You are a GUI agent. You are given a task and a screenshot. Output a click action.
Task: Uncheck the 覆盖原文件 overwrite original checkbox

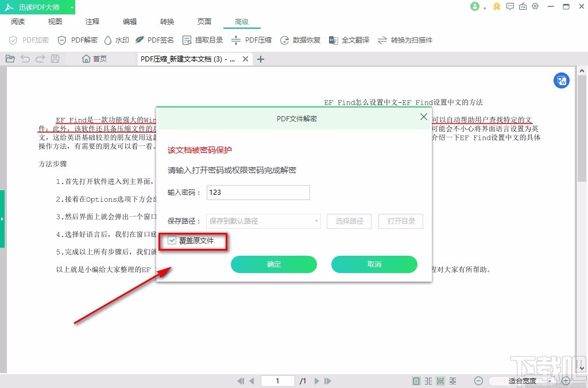coord(171,241)
